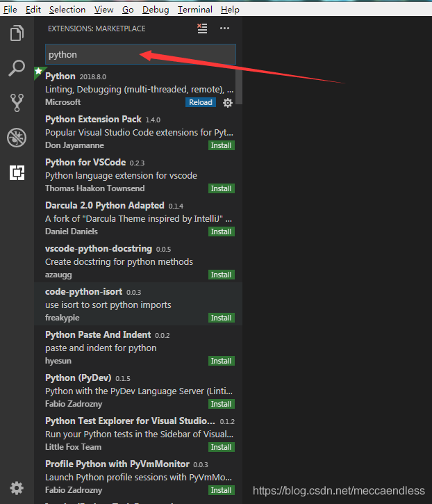Click publisher name Thomas Haakon Townsend

click(x=94, y=188)
